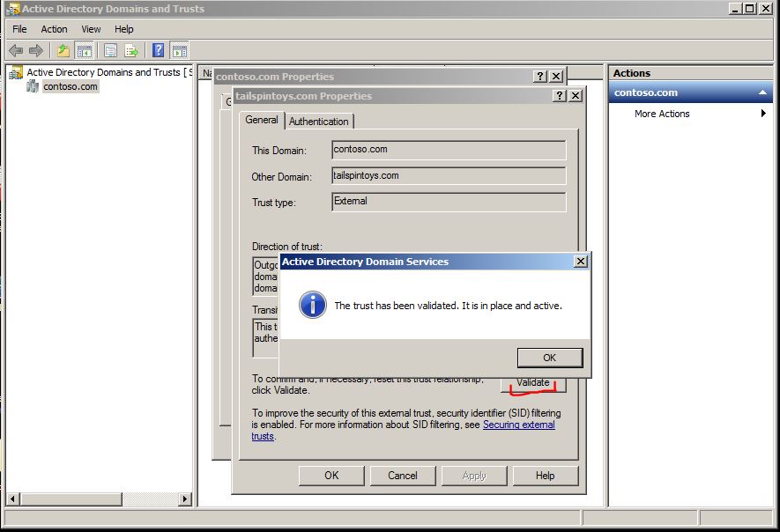The image size is (780, 532).
Task: Switch to the Authentication tab
Action: pos(319,122)
